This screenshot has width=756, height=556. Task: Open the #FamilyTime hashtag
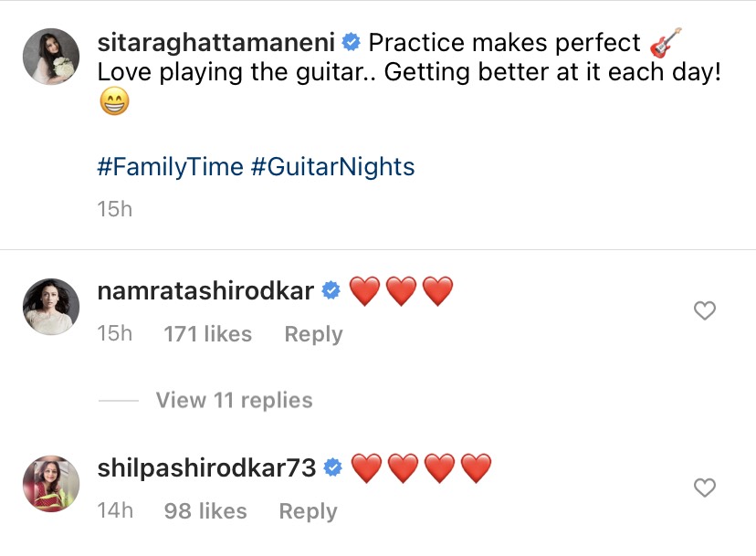pyautogui.click(x=171, y=167)
